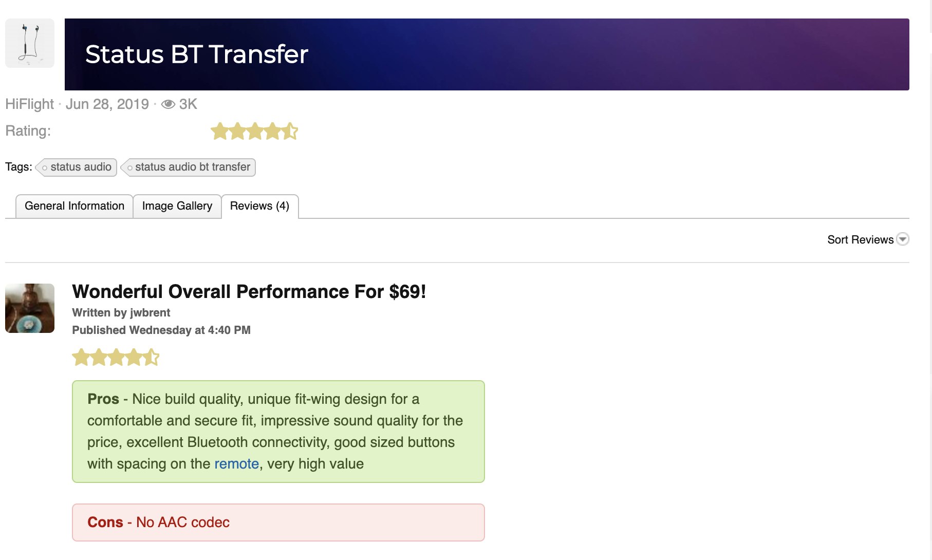
Task: Open the Sort Reviews dropdown arrow
Action: 903,239
